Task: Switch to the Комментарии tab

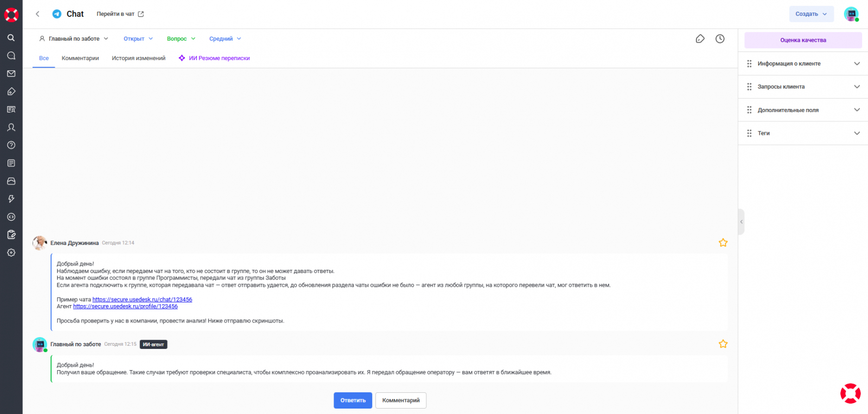Action: (80, 59)
